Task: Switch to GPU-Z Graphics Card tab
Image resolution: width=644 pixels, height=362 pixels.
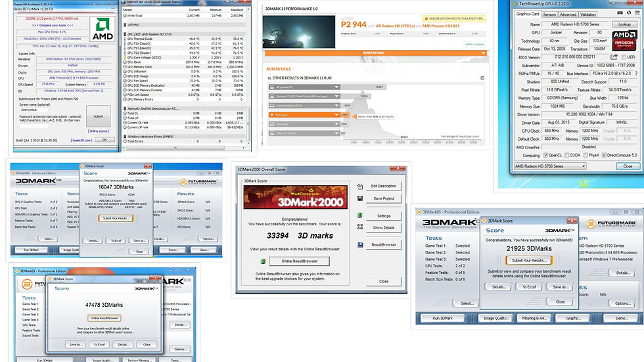Action: click(527, 14)
